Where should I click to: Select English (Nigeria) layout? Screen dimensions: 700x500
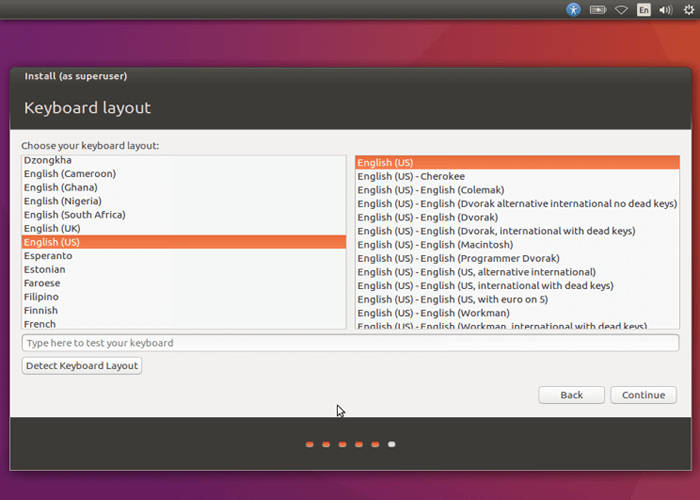point(183,201)
